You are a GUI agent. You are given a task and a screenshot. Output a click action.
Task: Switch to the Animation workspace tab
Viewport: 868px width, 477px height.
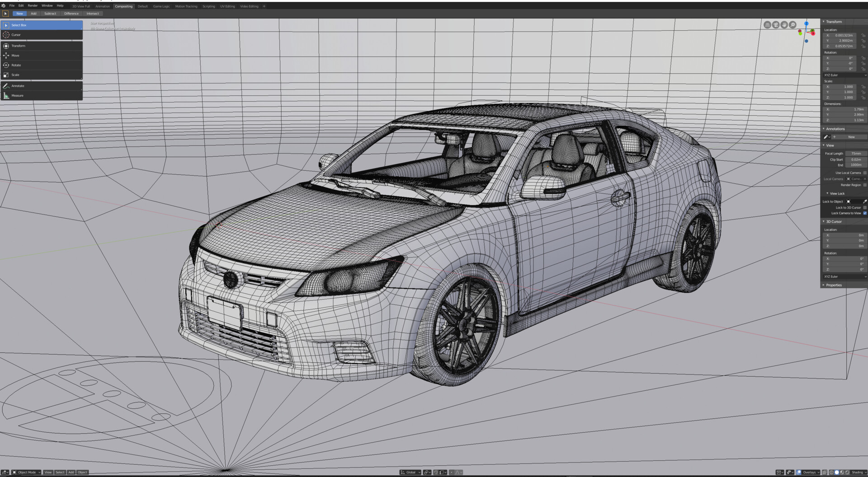[103, 6]
